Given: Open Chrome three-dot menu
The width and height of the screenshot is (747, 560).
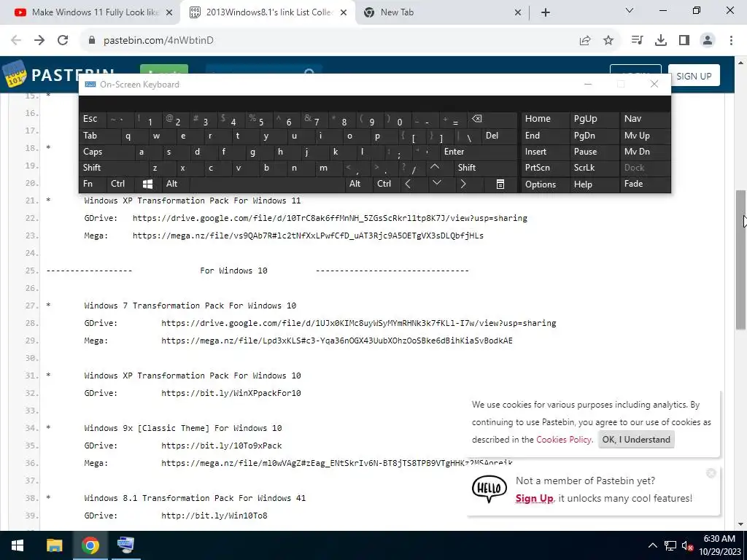Looking at the screenshot, I should (731, 41).
